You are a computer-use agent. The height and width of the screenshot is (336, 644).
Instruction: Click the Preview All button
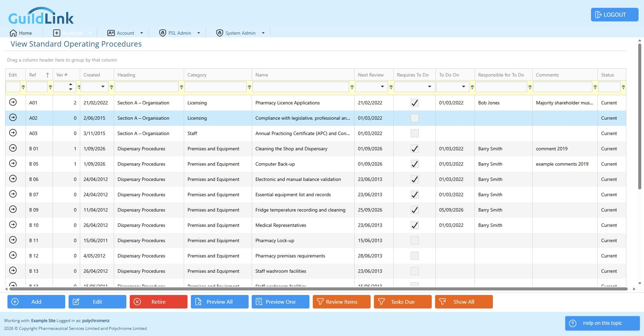pyautogui.click(x=220, y=302)
